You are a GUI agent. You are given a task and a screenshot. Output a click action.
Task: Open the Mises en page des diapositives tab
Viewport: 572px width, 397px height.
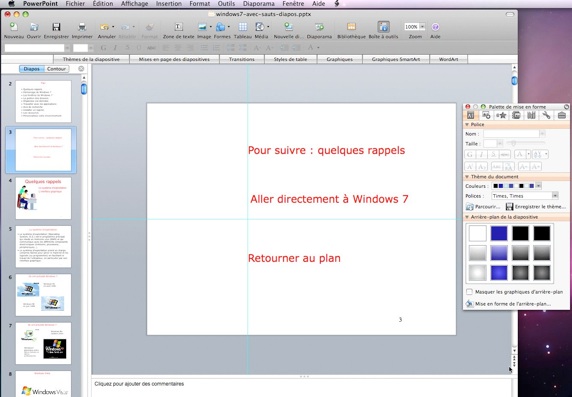(x=174, y=59)
